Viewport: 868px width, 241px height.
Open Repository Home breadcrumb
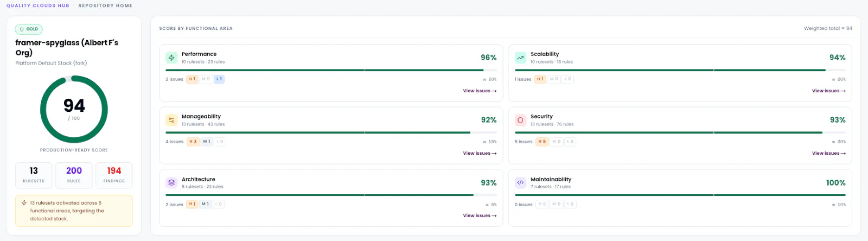coord(105,5)
